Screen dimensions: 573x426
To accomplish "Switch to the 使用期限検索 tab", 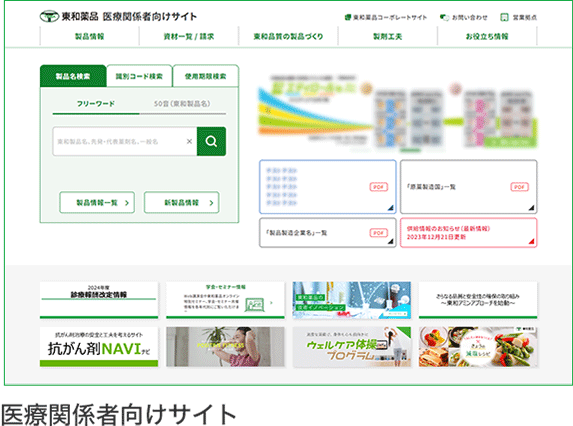I will tap(205, 76).
